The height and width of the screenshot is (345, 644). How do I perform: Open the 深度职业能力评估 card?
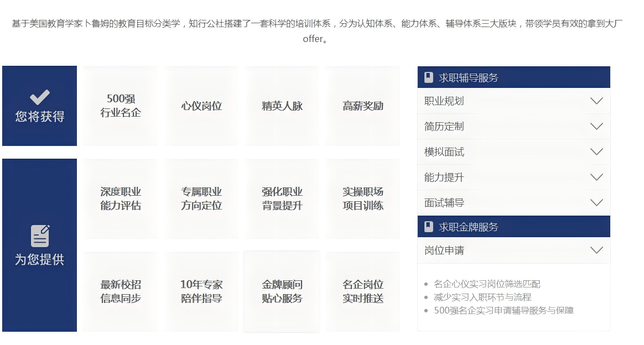tap(120, 197)
